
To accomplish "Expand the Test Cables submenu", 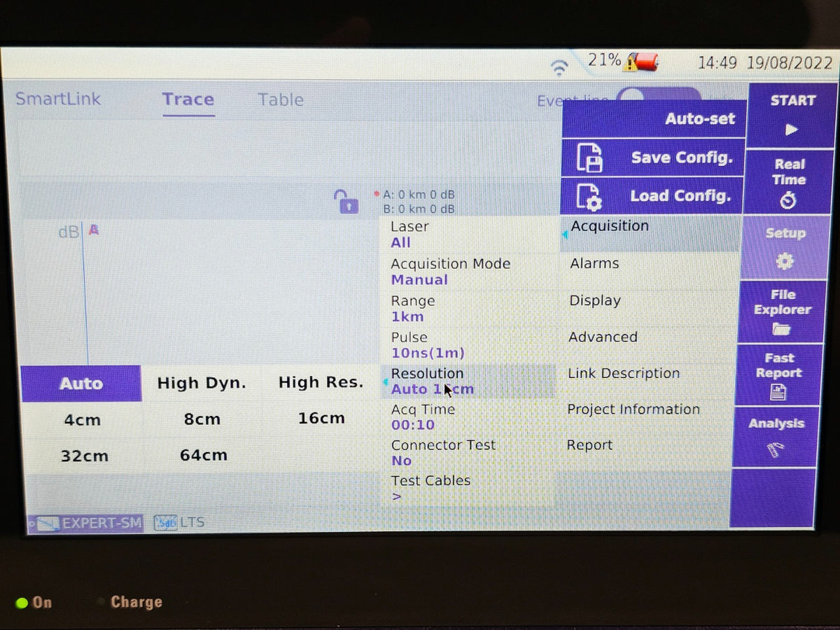I will 468,488.
